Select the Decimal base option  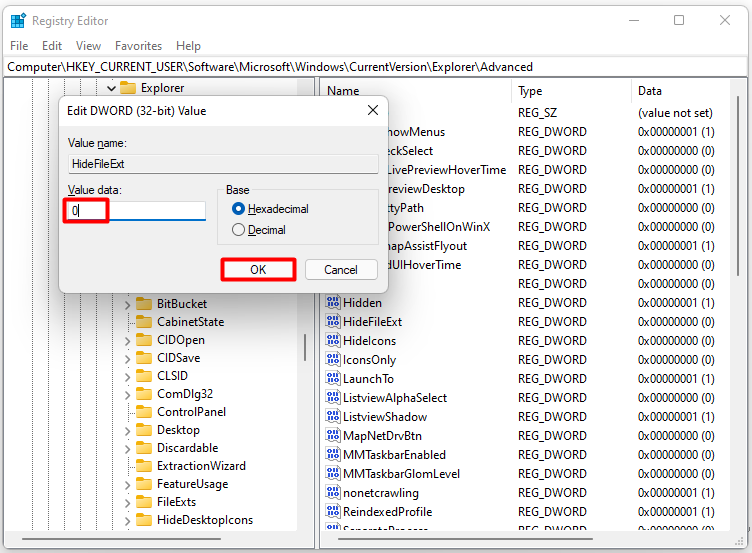point(238,230)
